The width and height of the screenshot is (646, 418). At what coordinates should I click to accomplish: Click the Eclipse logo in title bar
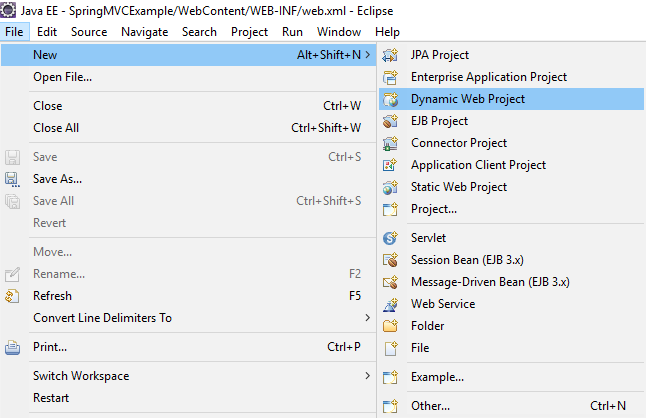[x=8, y=10]
